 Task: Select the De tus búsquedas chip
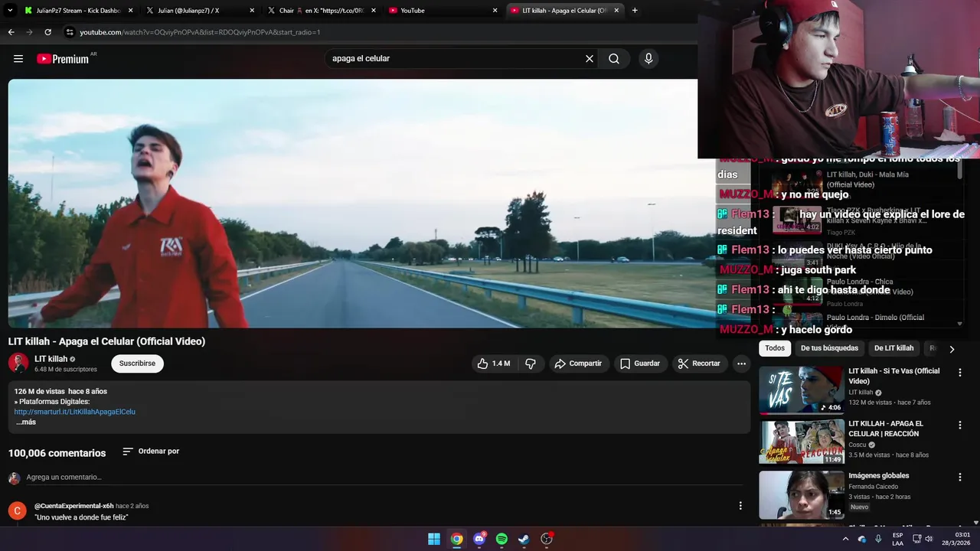829,348
